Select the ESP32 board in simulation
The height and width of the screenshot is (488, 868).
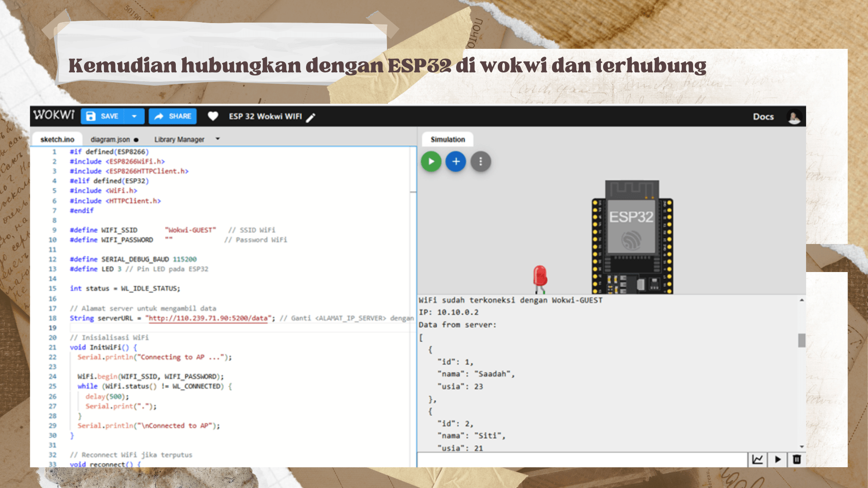pyautogui.click(x=632, y=237)
